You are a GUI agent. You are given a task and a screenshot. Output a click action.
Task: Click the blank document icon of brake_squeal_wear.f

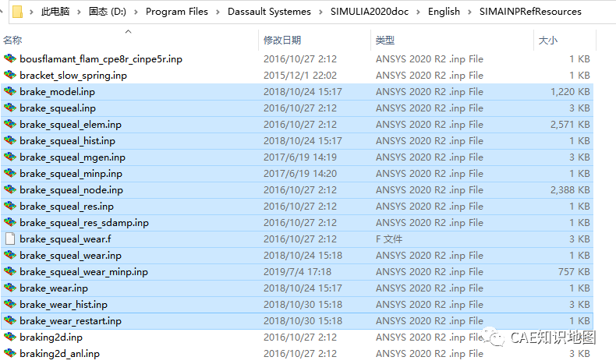coord(10,239)
